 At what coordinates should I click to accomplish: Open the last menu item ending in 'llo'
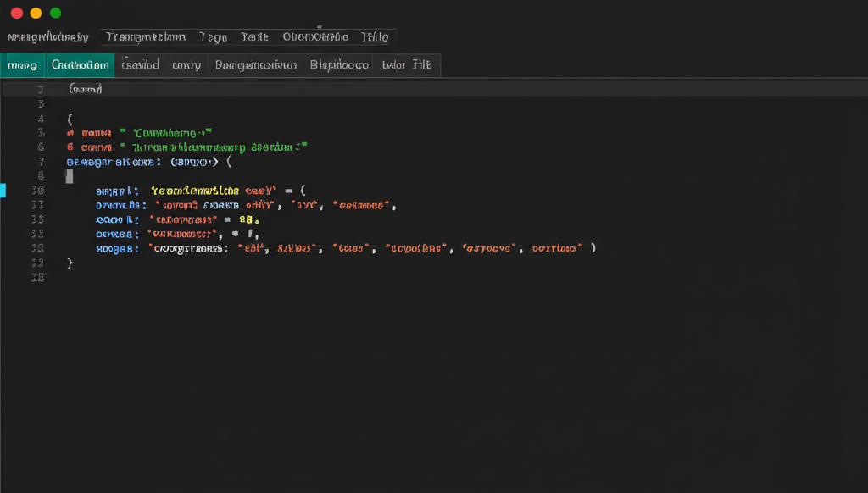tap(375, 37)
